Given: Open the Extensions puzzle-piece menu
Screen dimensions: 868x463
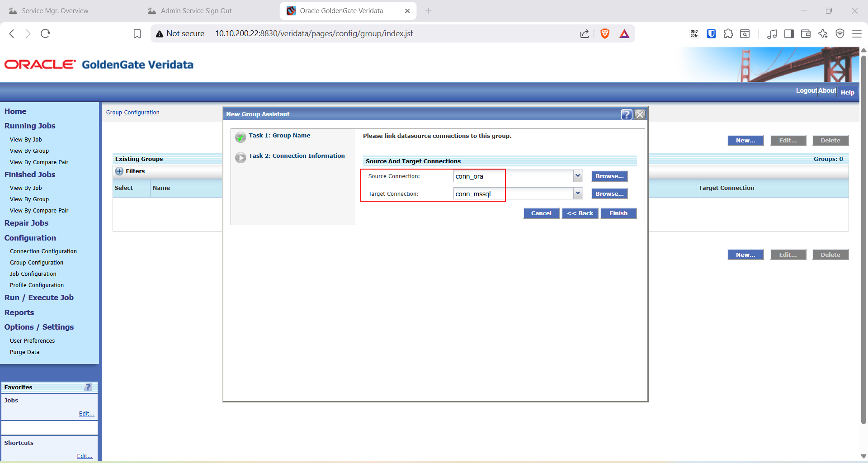Looking at the screenshot, I should pos(728,33).
